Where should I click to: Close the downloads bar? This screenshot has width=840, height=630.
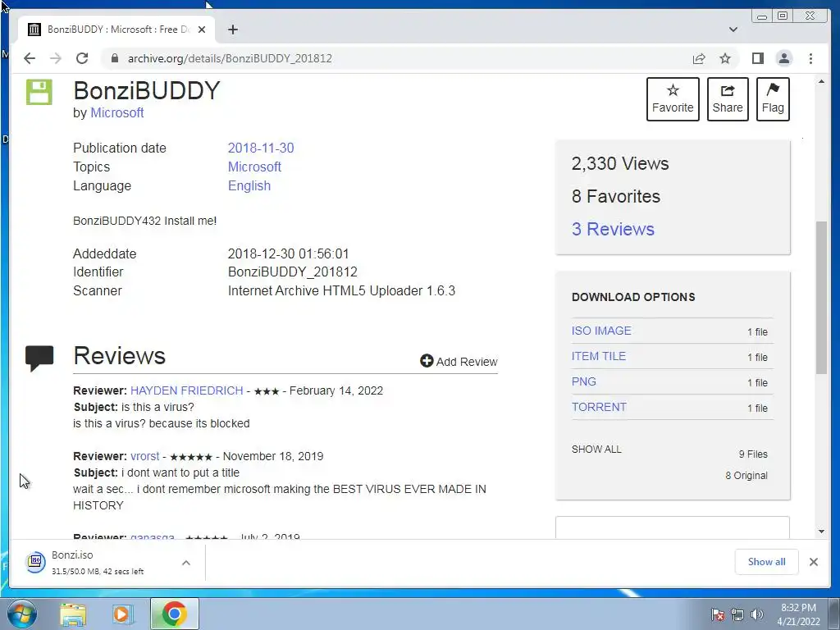(813, 561)
